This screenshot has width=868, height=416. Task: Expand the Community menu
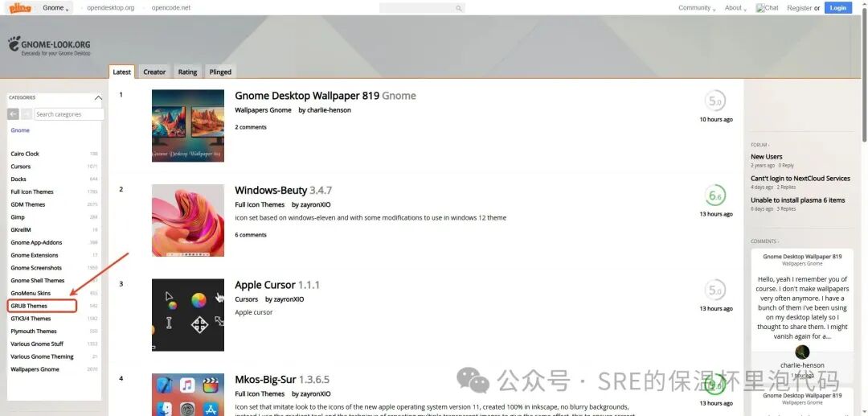(697, 8)
